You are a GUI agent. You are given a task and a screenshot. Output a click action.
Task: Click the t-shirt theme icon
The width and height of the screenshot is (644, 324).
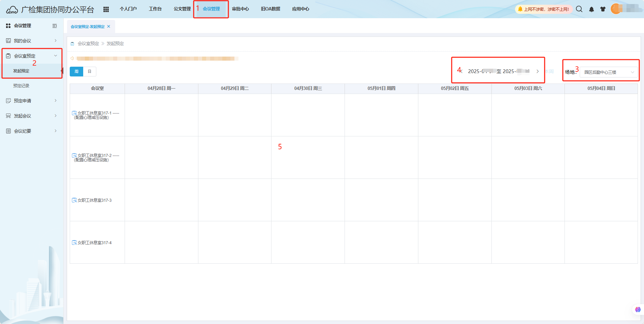click(x=603, y=9)
